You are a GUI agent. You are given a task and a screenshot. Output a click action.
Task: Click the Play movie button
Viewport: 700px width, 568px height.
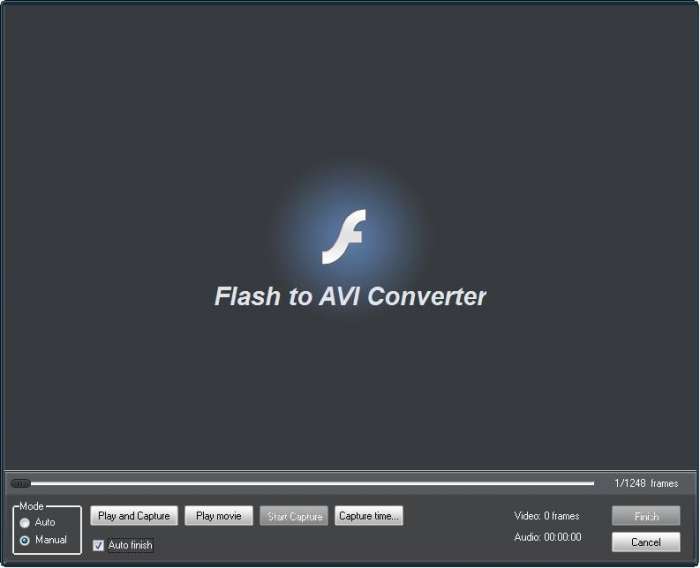point(219,516)
